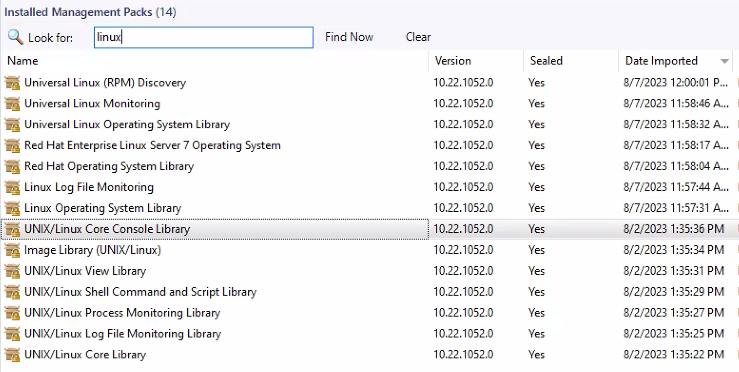Click the UNIX/Linux View Library pack icon

coord(13,271)
